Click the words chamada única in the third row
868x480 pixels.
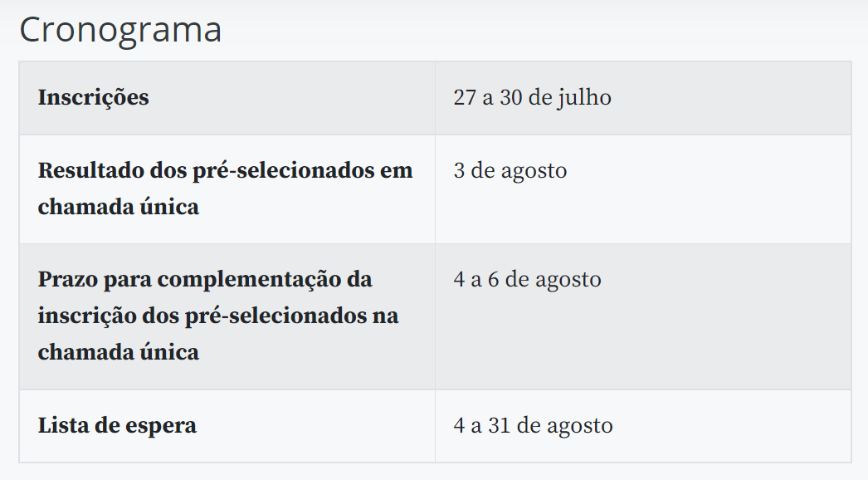[118, 352]
